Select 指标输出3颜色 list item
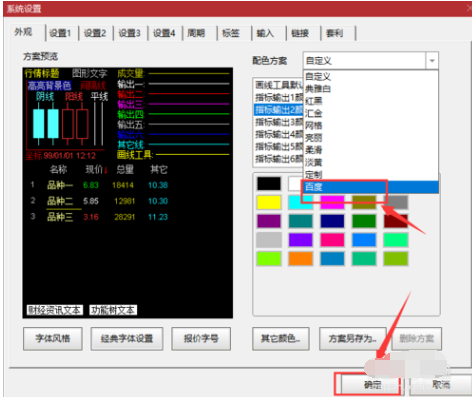This screenshot has width=472, height=397. tap(279, 122)
